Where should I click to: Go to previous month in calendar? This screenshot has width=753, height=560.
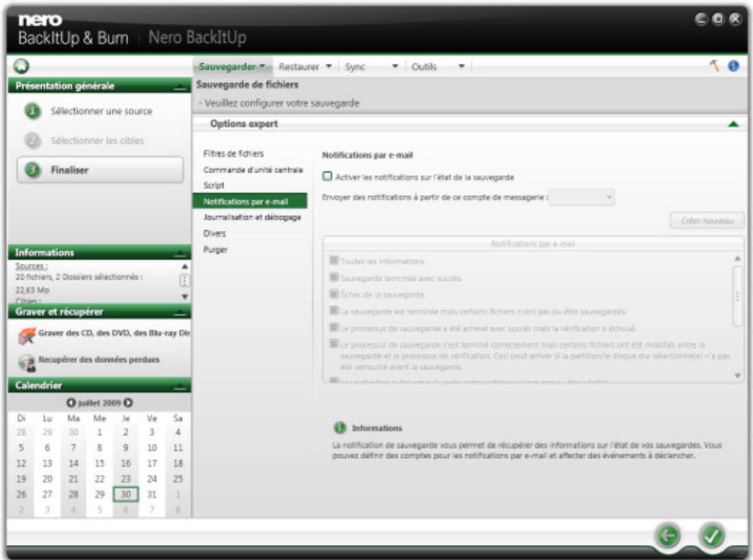[x=71, y=402]
